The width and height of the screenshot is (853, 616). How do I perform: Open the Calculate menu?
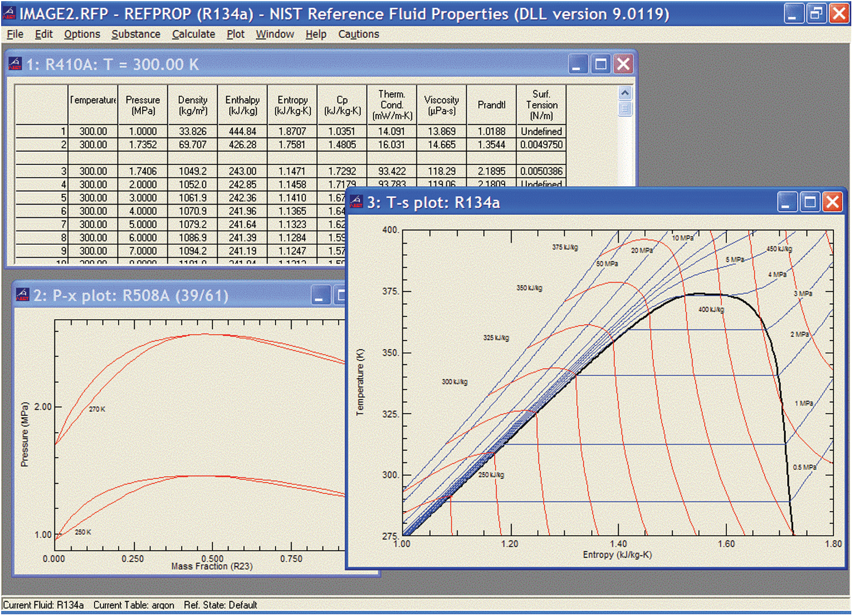(x=194, y=34)
